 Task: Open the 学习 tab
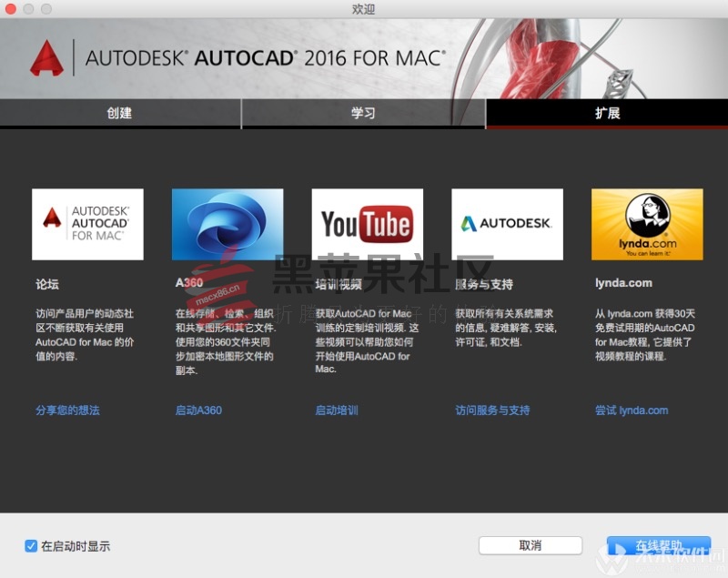363,113
